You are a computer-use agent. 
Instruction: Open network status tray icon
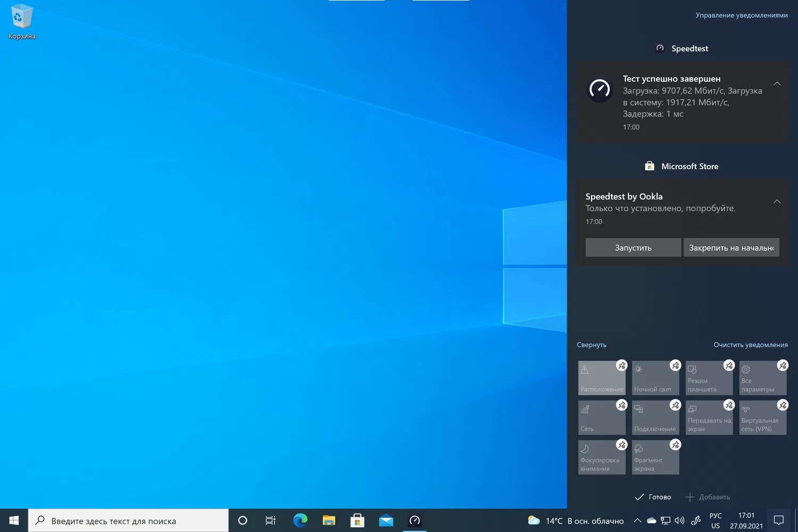(x=666, y=520)
